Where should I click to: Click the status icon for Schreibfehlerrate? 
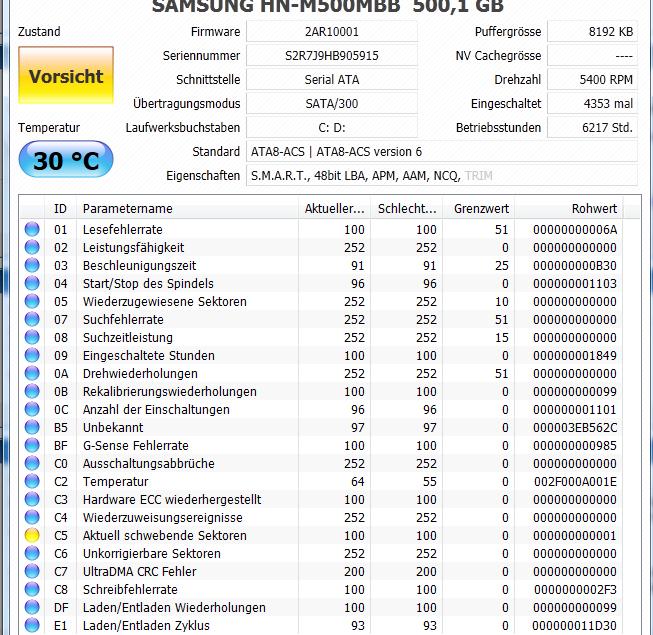[32, 589]
